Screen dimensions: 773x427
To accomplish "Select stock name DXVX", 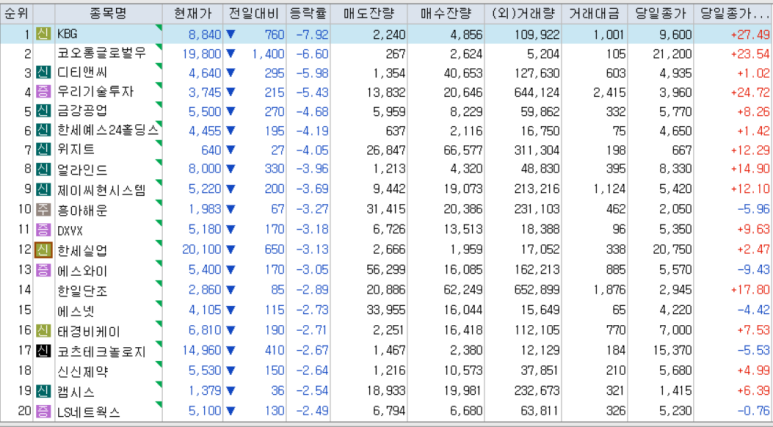I will 70,230.
